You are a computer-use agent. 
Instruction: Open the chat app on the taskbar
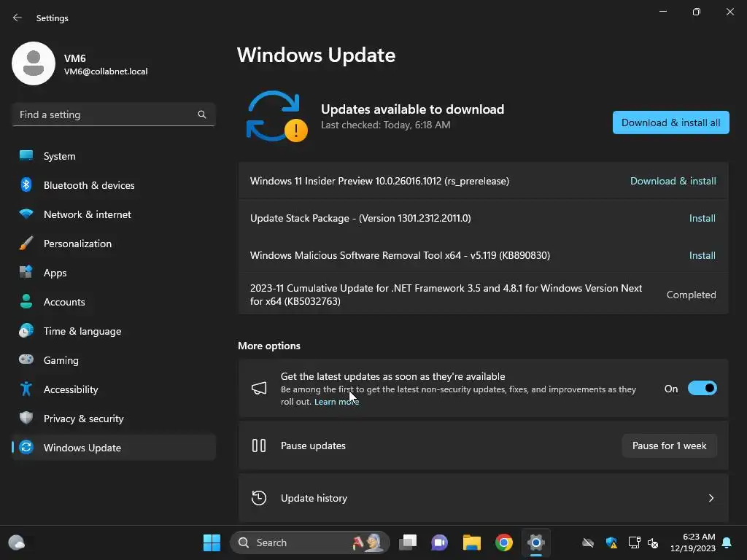pyautogui.click(x=439, y=542)
